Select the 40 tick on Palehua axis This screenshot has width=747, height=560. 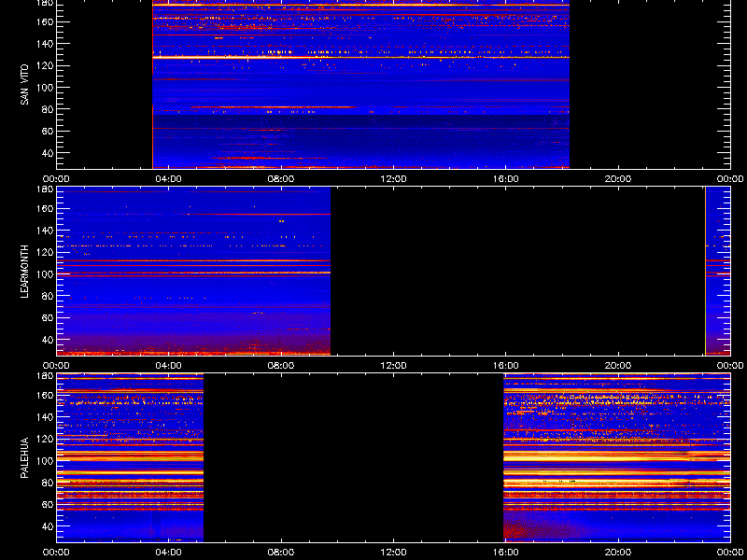point(49,526)
